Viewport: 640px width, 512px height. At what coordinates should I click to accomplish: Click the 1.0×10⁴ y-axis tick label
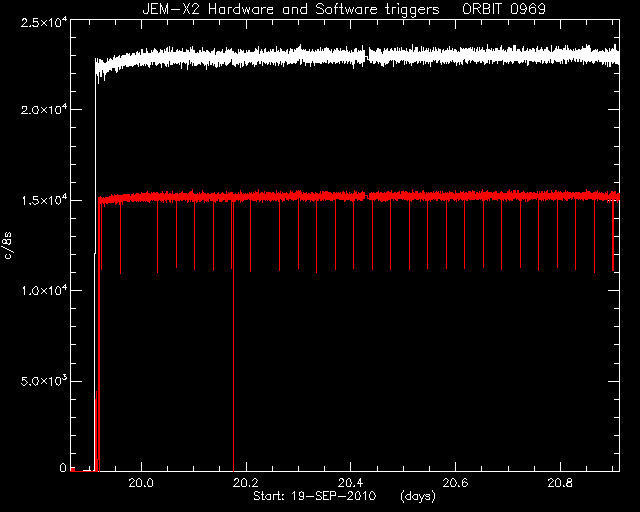[x=44, y=290]
